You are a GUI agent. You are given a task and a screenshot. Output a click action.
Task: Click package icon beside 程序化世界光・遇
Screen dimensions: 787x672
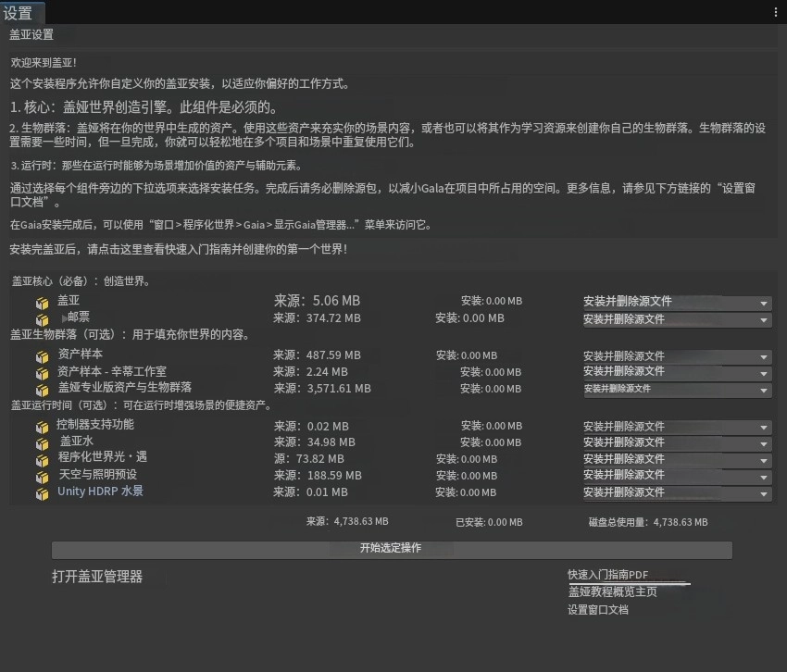coord(43,460)
